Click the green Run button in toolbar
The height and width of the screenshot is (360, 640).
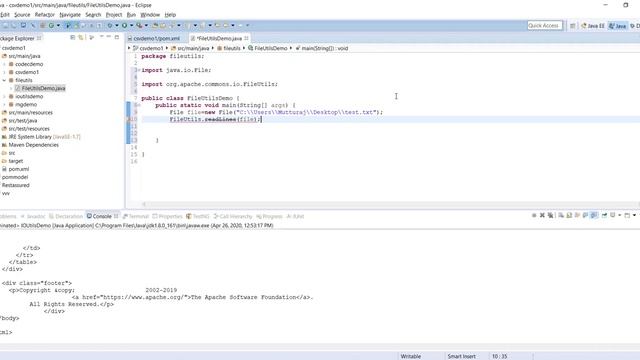click(124, 25)
